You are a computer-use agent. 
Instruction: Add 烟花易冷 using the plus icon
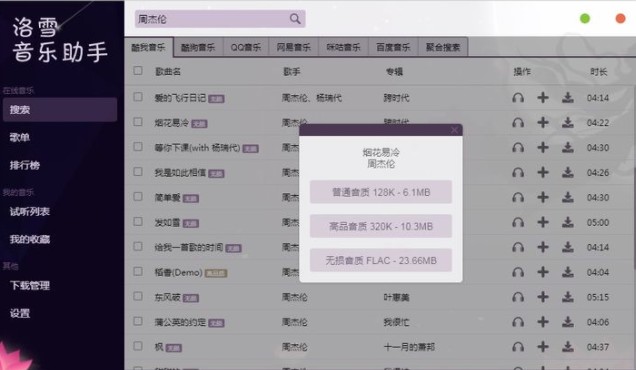[543, 122]
